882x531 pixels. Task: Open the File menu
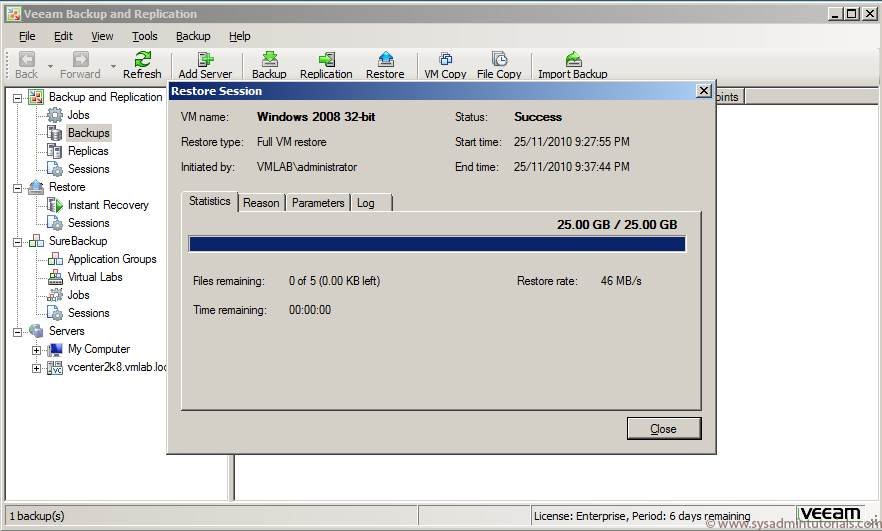tap(27, 36)
